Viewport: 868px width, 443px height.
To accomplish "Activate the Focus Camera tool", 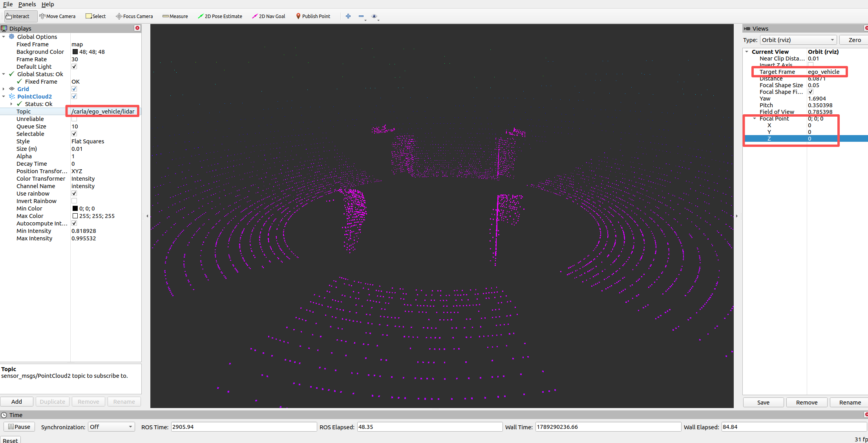I will (x=134, y=16).
